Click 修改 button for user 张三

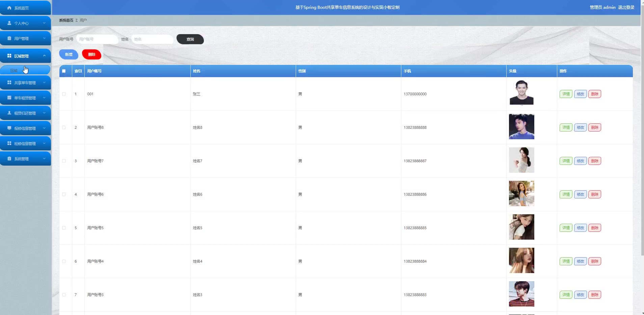(580, 94)
